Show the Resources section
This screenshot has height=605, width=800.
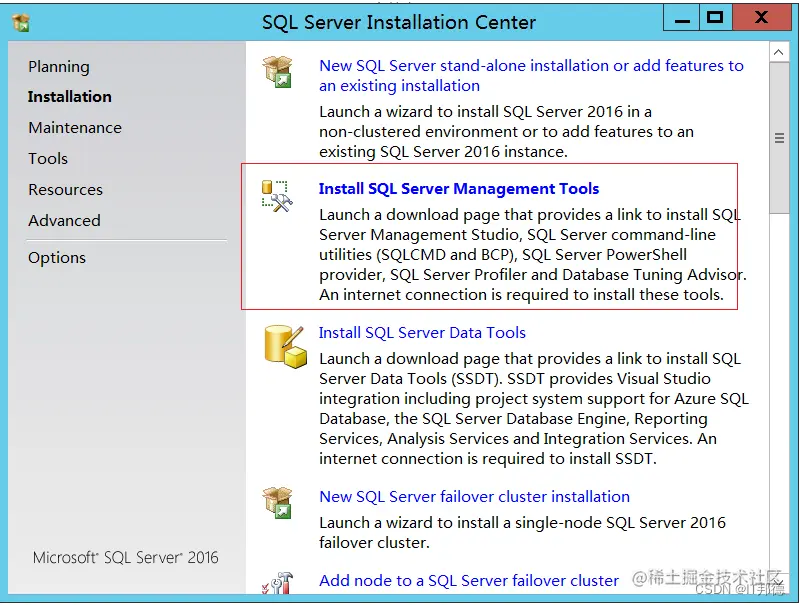[65, 190]
